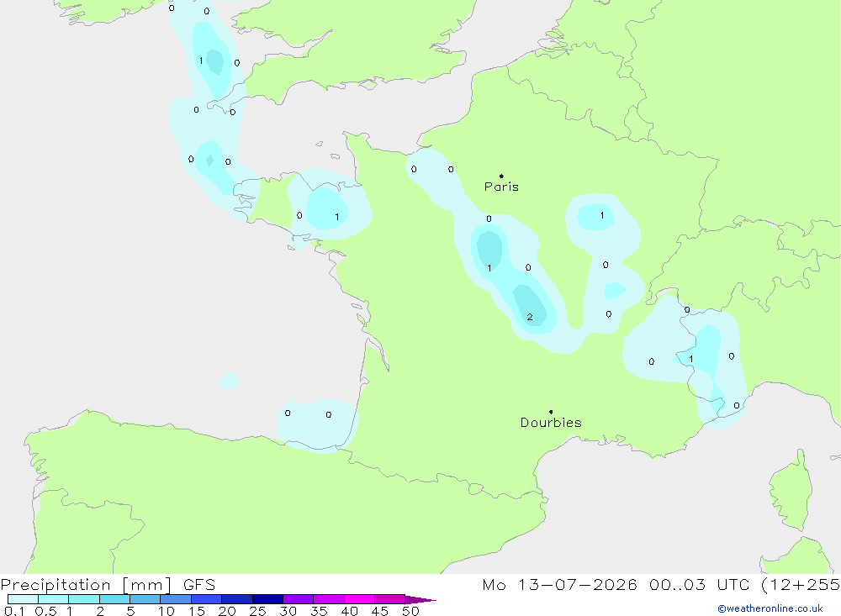Click the "45" legend scale number
Image resolution: width=841 pixels, height=616 pixels.
(380, 611)
